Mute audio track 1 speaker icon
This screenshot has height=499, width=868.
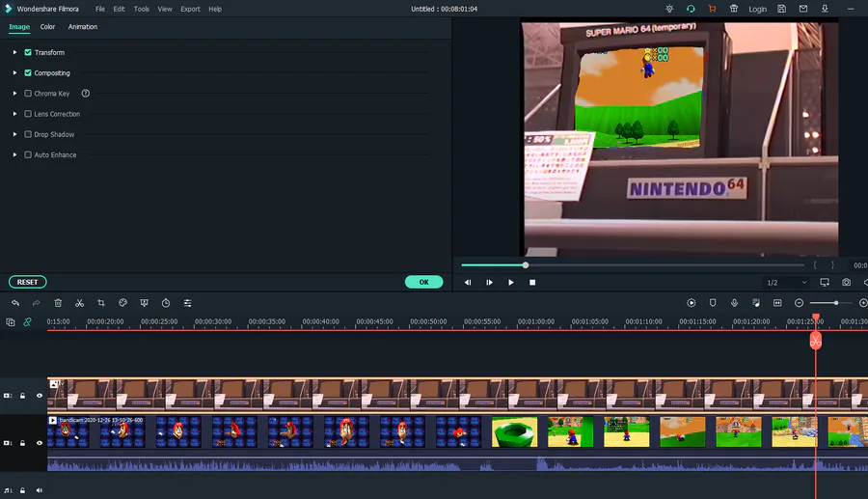pos(40,490)
